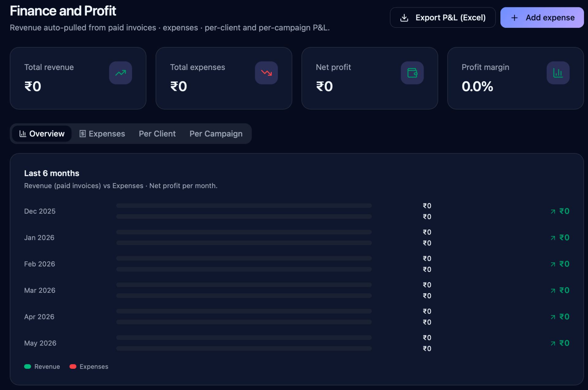This screenshot has width=588, height=390.
Task: Click the green Revenue legend swatch
Action: click(x=28, y=366)
